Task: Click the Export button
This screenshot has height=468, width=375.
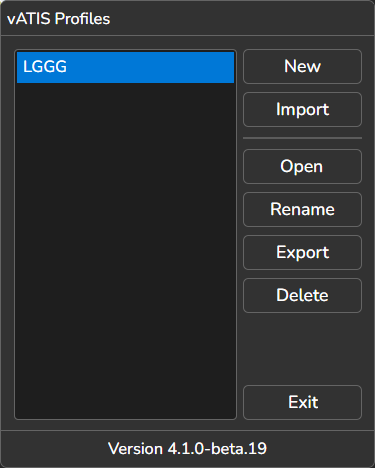Action: (302, 252)
